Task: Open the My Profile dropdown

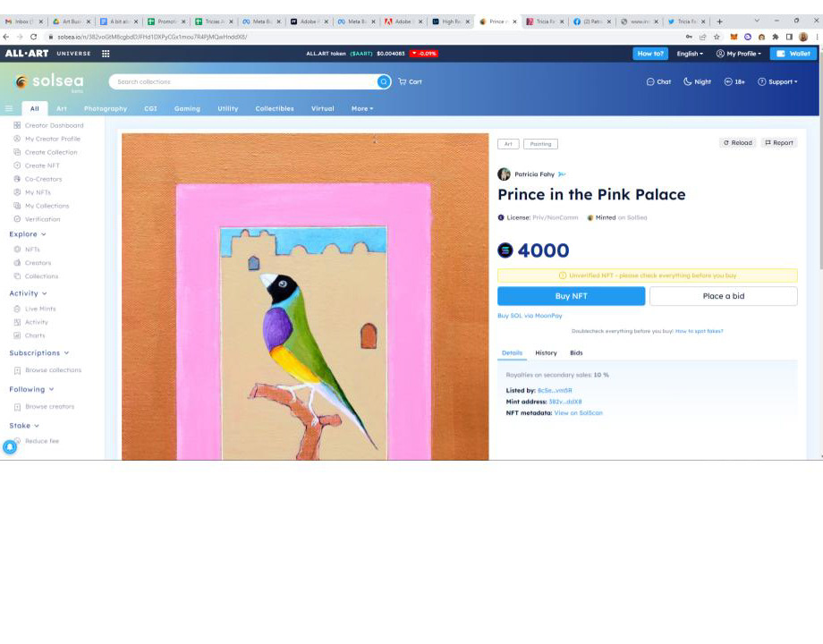Action: pyautogui.click(x=739, y=54)
